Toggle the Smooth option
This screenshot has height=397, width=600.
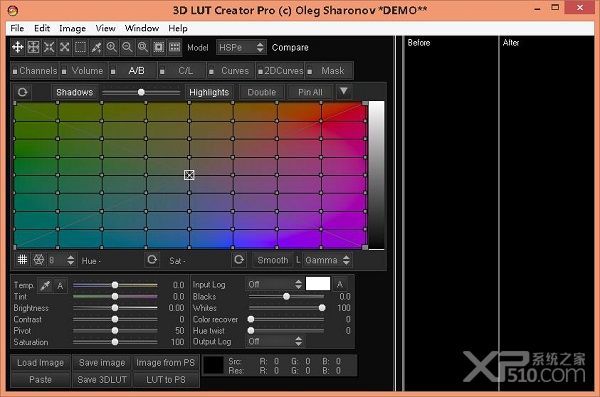pos(272,260)
